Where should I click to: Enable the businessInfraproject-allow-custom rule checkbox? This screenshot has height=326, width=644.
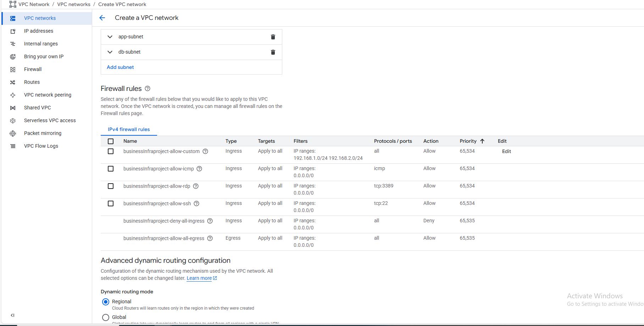click(x=111, y=151)
